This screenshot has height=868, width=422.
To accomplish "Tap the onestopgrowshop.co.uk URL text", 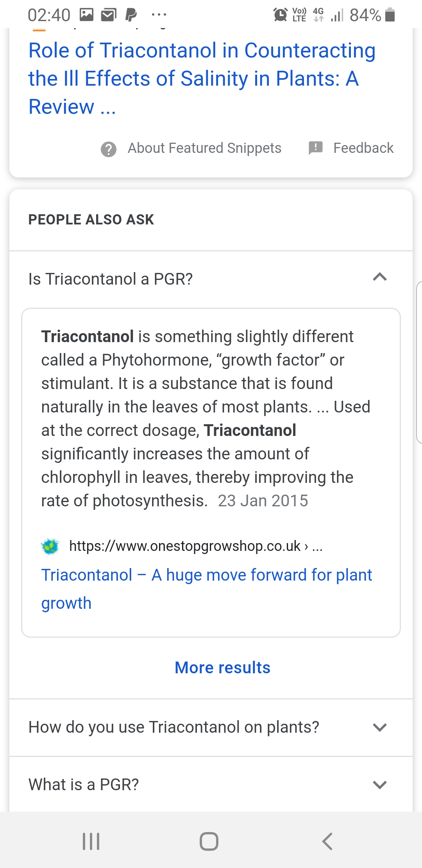I will pos(185,546).
